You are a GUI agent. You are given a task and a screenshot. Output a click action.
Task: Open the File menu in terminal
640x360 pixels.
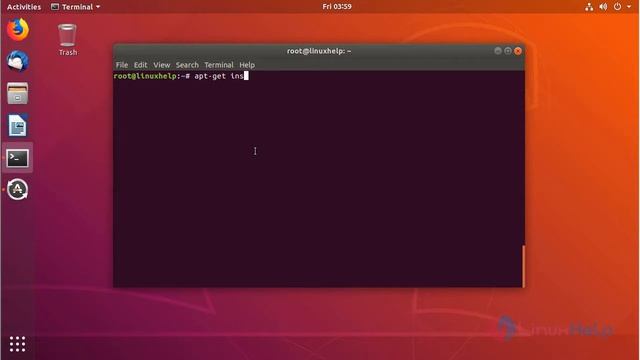point(122,65)
